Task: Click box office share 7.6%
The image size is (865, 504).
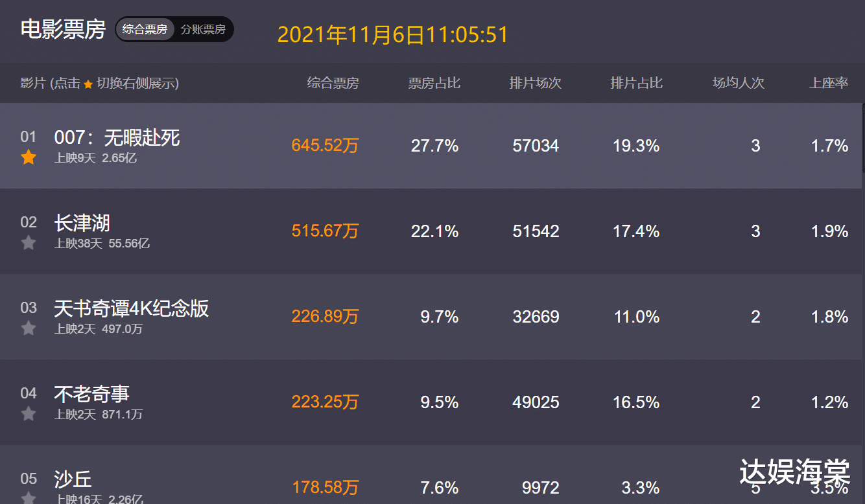Action: (x=440, y=487)
